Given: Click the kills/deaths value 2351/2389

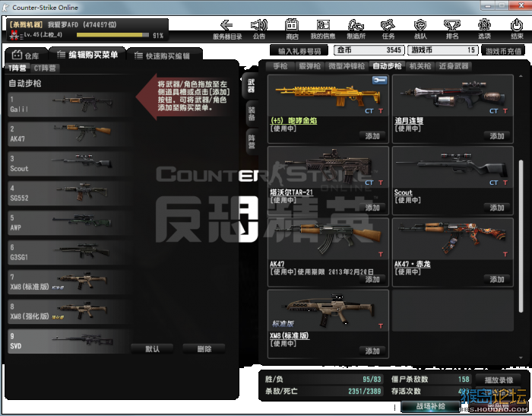Looking at the screenshot, I should (x=364, y=391).
